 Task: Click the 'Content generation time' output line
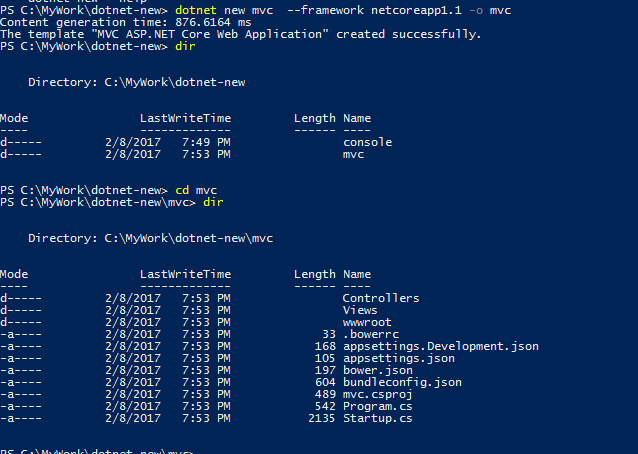click(125, 22)
